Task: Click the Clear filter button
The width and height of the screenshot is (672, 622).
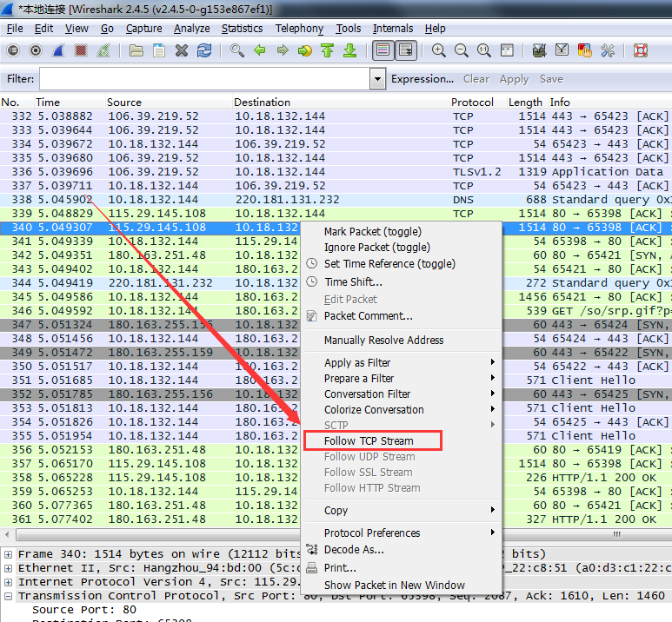Action: tap(476, 79)
